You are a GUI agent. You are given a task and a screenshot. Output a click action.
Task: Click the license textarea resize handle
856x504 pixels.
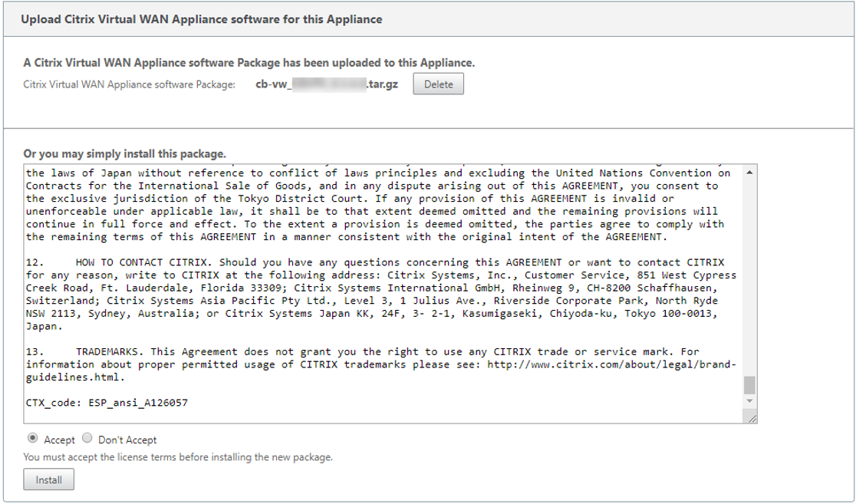coord(752,418)
